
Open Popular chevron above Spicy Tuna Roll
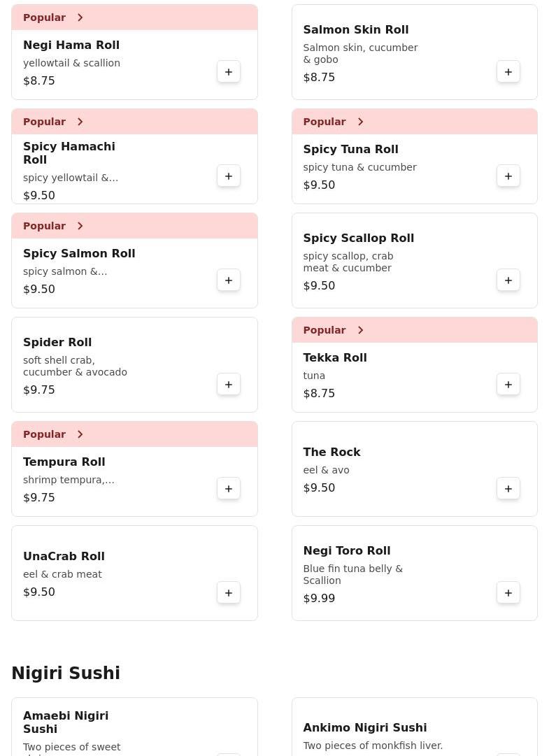pyautogui.click(x=360, y=122)
